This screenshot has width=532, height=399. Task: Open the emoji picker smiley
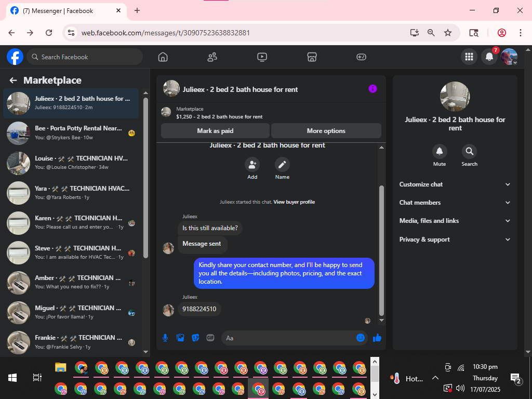pos(361,338)
